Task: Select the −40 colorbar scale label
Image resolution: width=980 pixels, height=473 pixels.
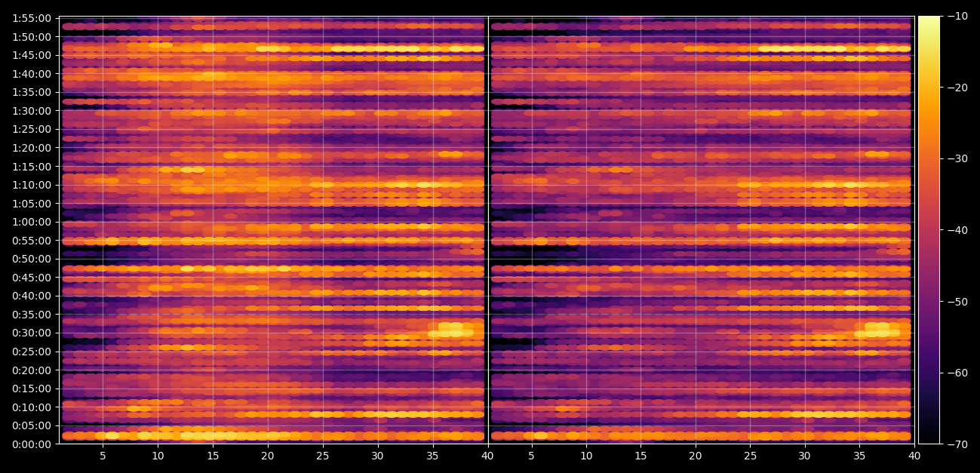Action: 957,230
